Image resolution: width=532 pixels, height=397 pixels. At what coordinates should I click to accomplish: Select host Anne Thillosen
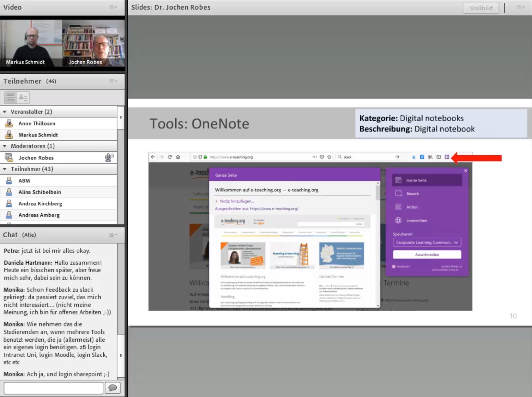[59, 123]
